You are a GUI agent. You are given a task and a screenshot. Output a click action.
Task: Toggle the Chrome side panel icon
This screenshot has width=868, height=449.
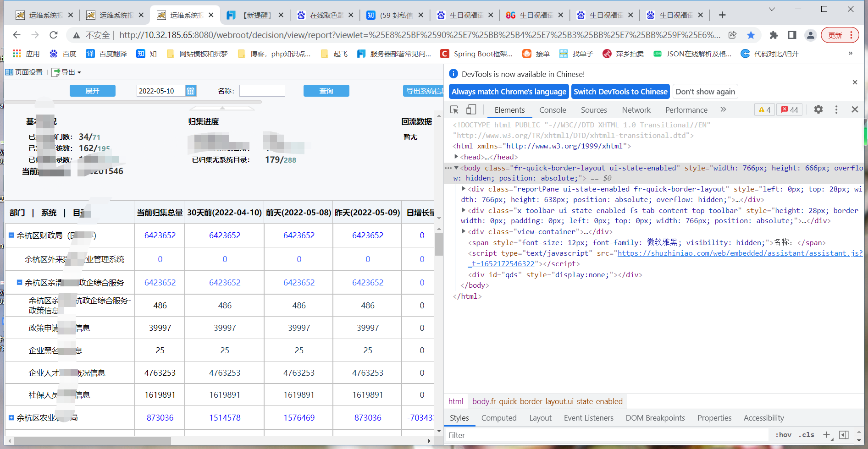tap(792, 35)
